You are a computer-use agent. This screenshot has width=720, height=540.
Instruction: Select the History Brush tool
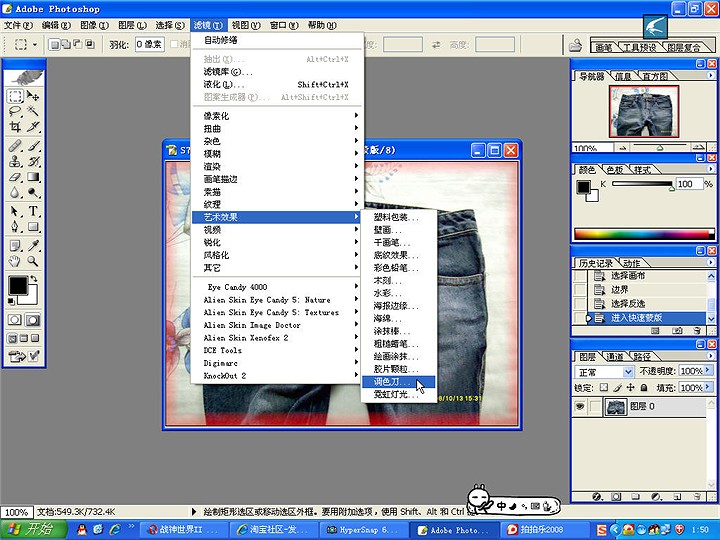point(33,161)
